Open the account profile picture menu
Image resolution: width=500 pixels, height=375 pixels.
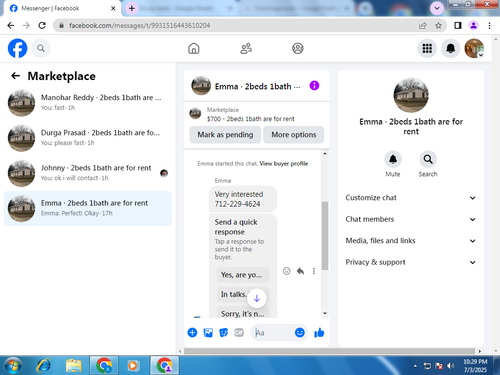pos(474,48)
